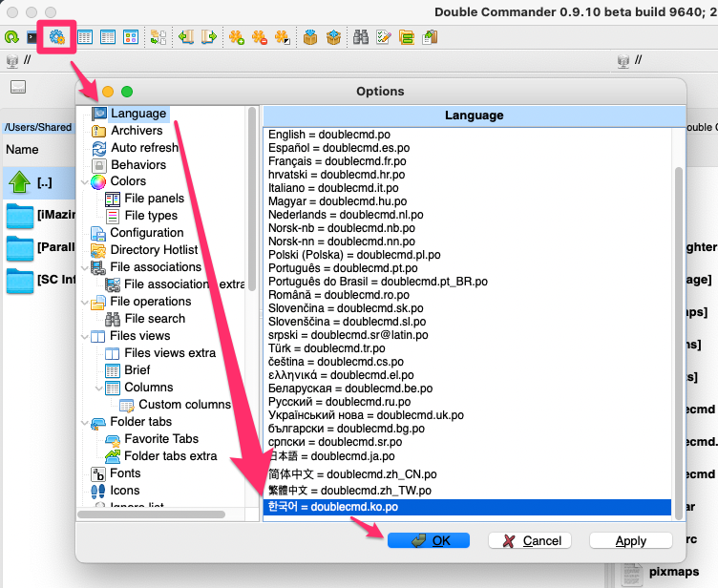The height and width of the screenshot is (588, 718).
Task: Click the go forward arrow icon
Action: pyautogui.click(x=209, y=37)
